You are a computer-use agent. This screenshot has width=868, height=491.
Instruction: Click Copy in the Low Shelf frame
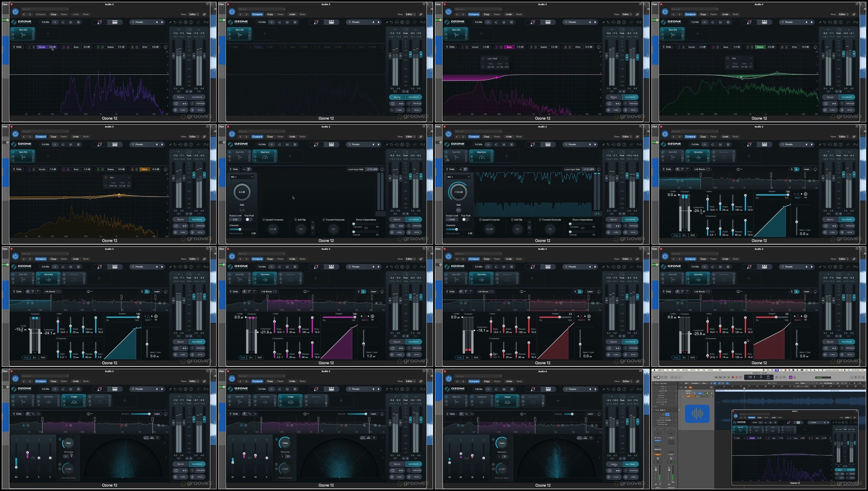click(x=486, y=14)
